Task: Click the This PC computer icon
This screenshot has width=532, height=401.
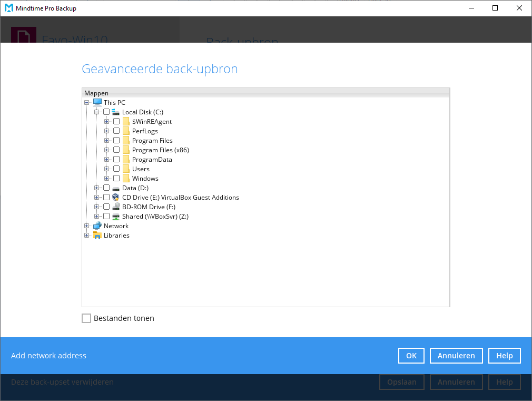Action: point(97,102)
